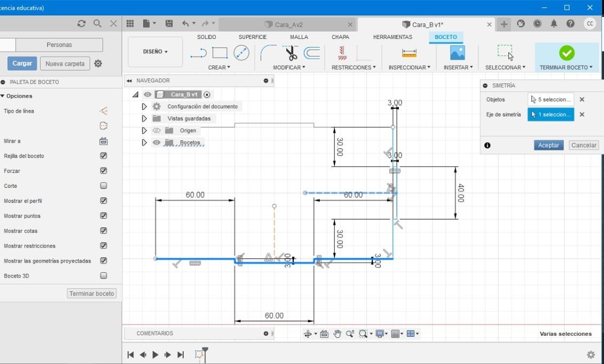This screenshot has height=364, width=604.
Task: Select the Pan hand tool
Action: [337, 334]
